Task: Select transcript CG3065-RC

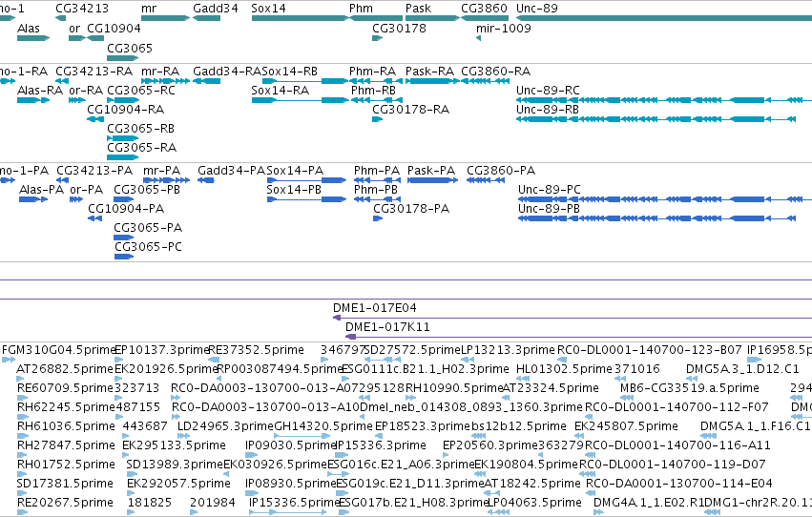Action: tap(123, 100)
